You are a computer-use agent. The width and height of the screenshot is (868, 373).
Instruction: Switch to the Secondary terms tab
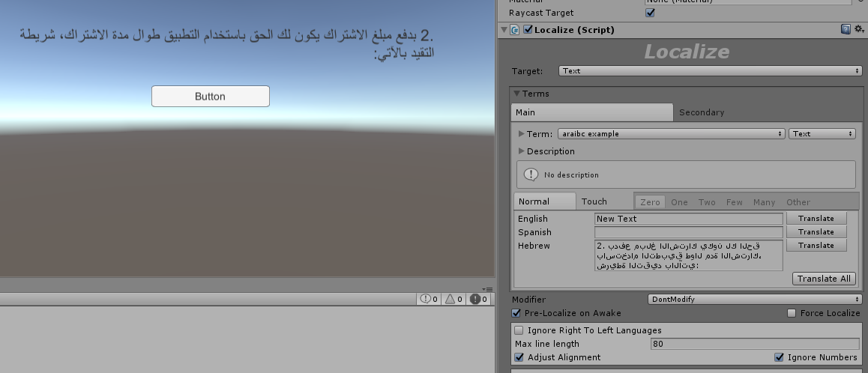click(702, 112)
